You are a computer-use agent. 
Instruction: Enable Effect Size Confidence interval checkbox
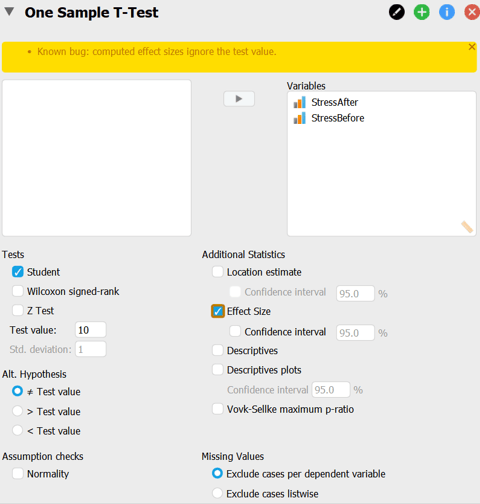click(235, 331)
